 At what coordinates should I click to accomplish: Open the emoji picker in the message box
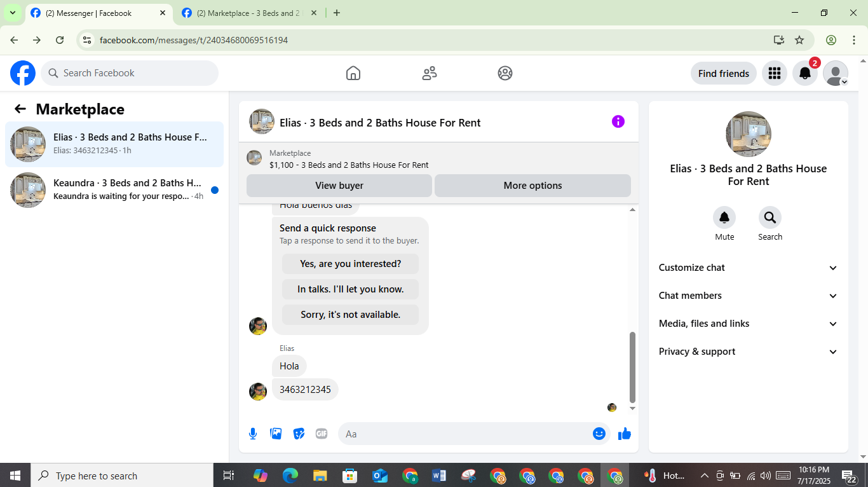point(599,434)
